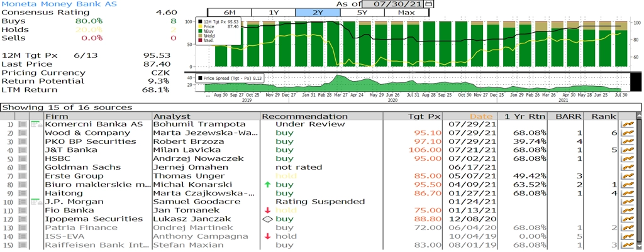Click the note icon beside Komerci Banka AS
This screenshot has height=252, width=644.
(x=36, y=124)
